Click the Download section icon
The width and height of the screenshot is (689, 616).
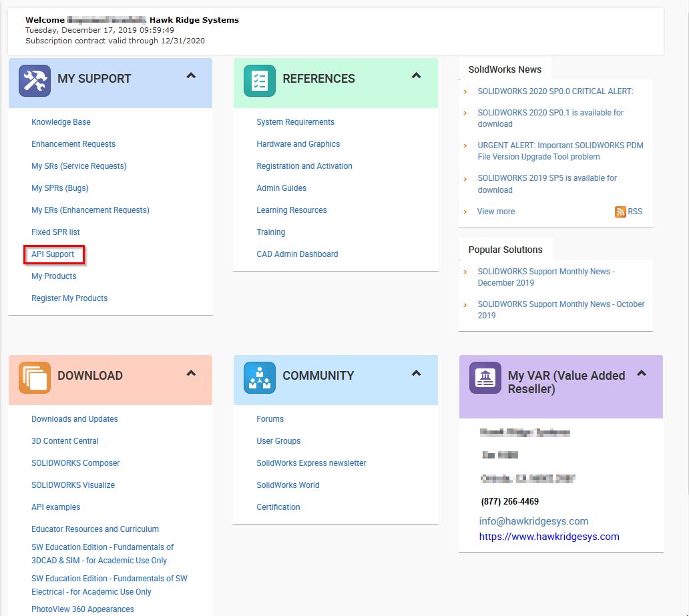pos(35,378)
